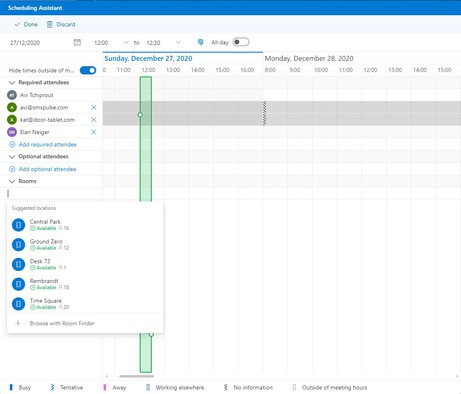Click the Done checkmark icon
Image resolution: width=461 pixels, height=394 pixels.
click(17, 24)
